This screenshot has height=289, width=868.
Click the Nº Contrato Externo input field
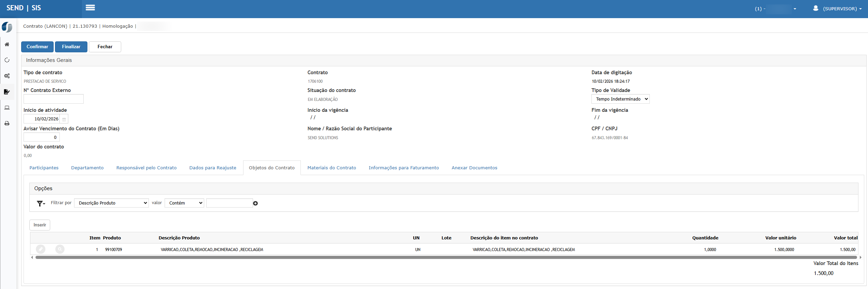(54, 99)
